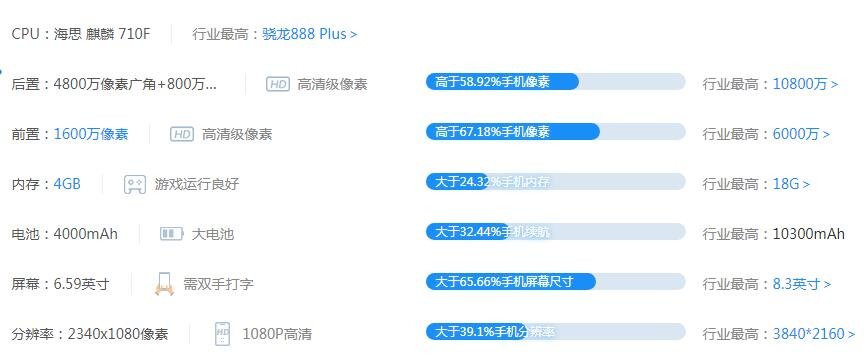This screenshot has height=364, width=866.
Task: Click the HD icon beside front camera
Action: point(182,134)
